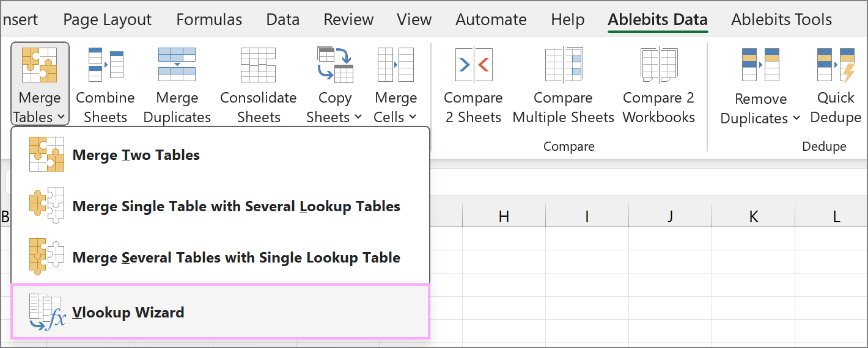Select column H header

click(504, 216)
